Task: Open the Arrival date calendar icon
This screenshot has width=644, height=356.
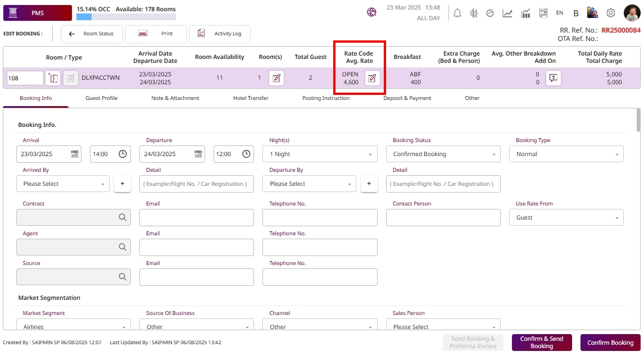Action: (x=75, y=154)
